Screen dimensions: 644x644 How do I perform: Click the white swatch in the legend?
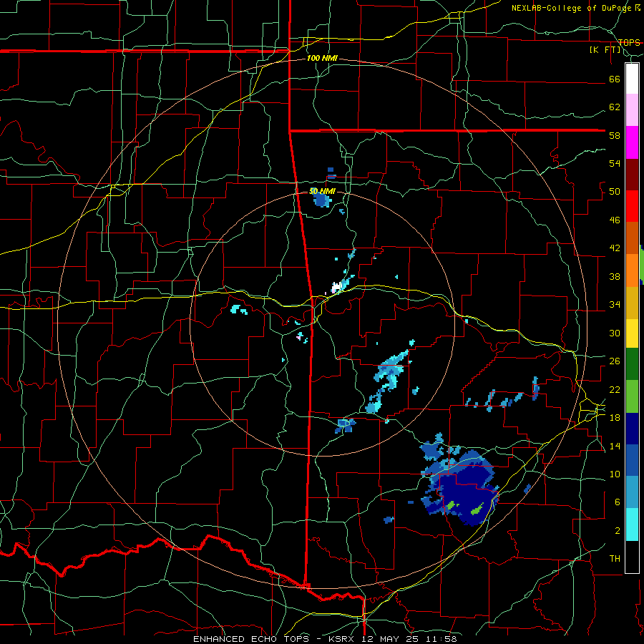[x=632, y=79]
